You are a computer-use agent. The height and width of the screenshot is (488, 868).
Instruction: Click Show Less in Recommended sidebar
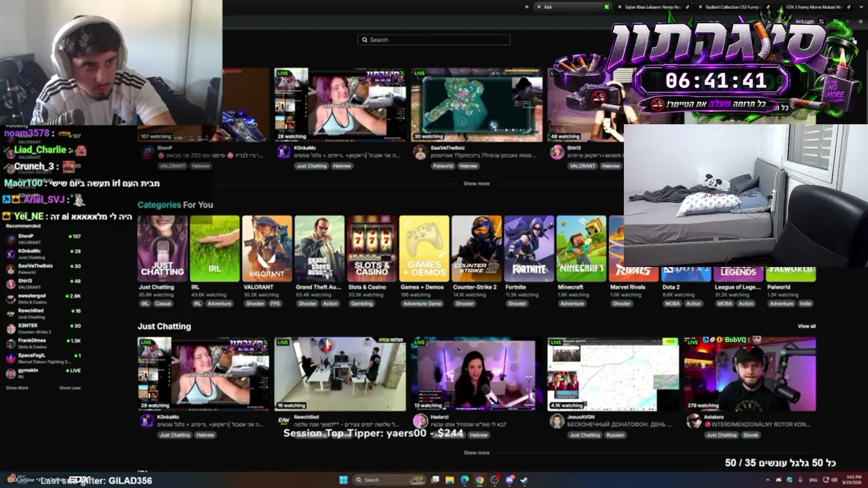point(70,388)
